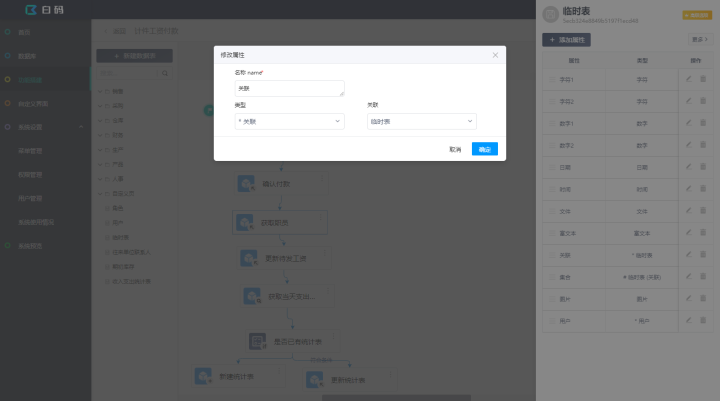Click the 名称 name input field
The height and width of the screenshot is (401, 720).
point(289,88)
